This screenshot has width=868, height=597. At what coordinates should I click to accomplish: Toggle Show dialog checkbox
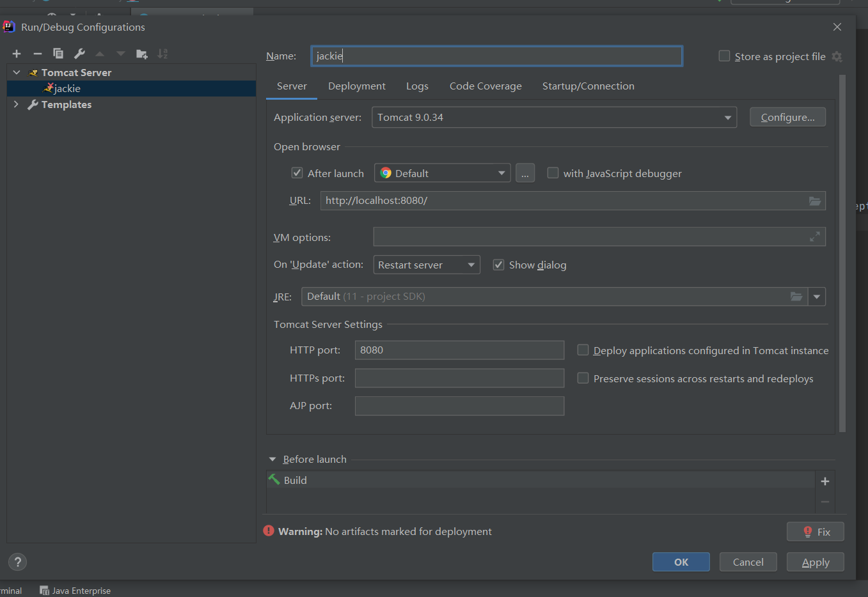498,265
